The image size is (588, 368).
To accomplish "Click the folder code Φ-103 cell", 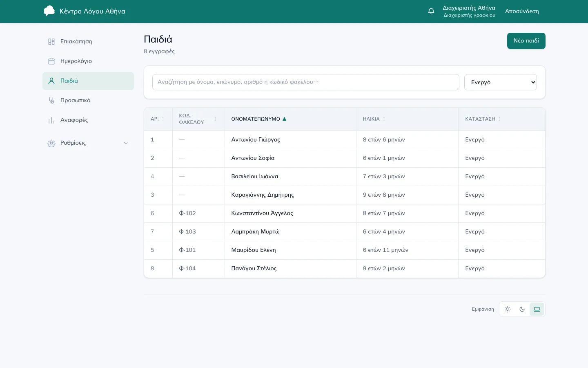I will tap(198, 232).
